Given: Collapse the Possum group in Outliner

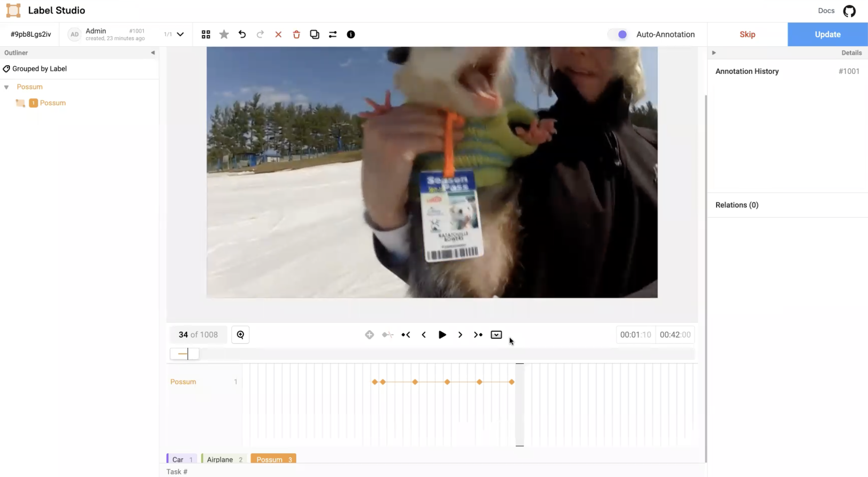Looking at the screenshot, I should (x=6, y=87).
